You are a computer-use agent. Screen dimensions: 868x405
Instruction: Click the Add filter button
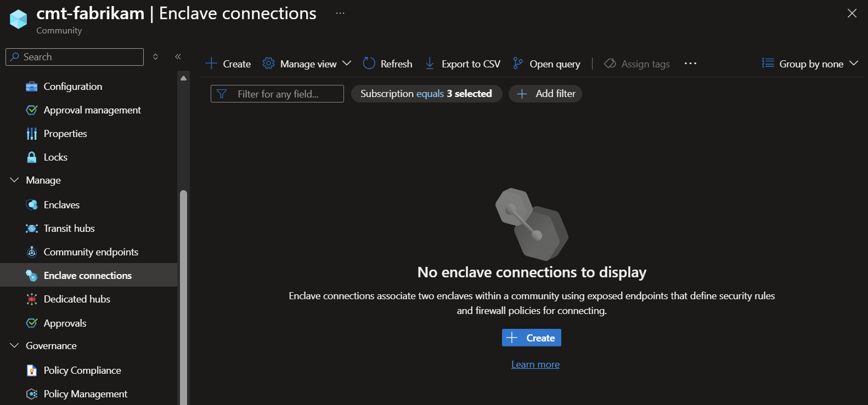click(x=545, y=94)
